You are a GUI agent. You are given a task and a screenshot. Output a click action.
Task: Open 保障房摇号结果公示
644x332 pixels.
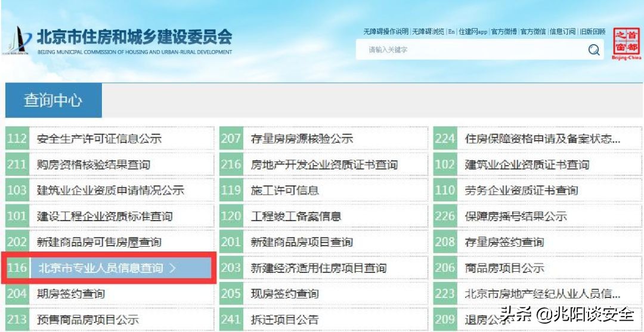click(516, 216)
